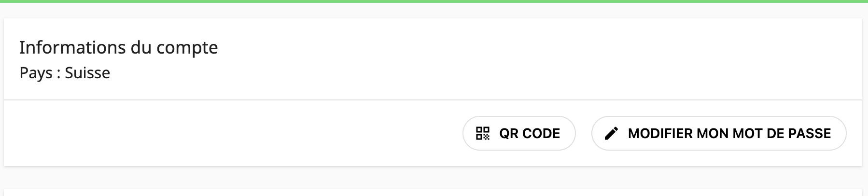Image resolution: width=868 pixels, height=196 pixels.
Task: Click the Pays label text
Action: point(36,73)
